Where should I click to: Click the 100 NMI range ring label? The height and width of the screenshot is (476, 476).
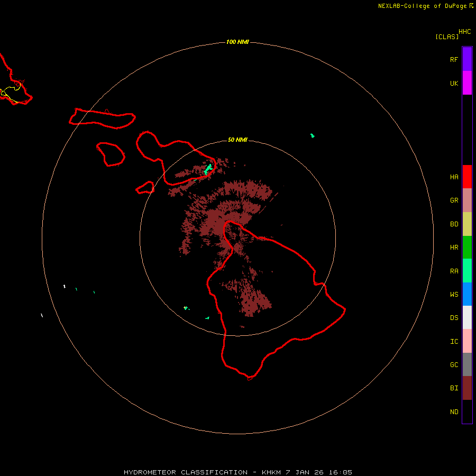pos(237,42)
